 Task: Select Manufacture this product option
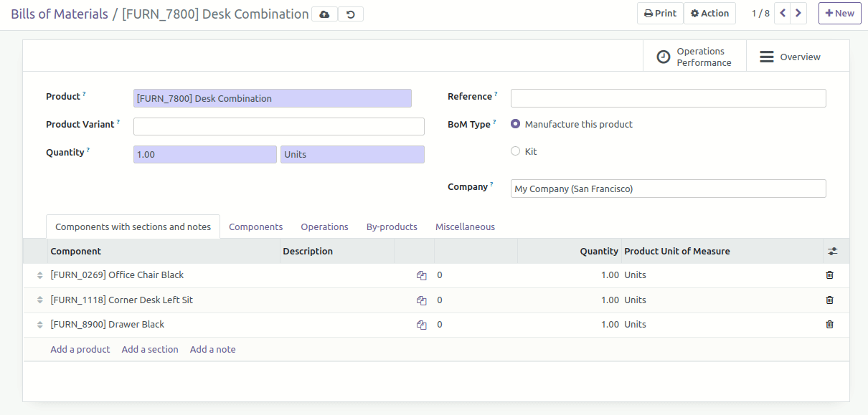click(x=516, y=124)
